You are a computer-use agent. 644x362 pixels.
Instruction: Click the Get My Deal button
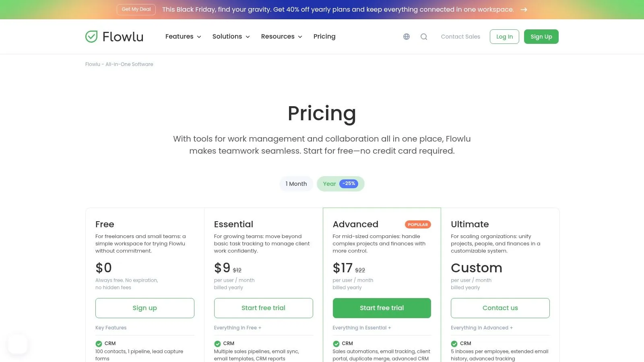tap(136, 10)
